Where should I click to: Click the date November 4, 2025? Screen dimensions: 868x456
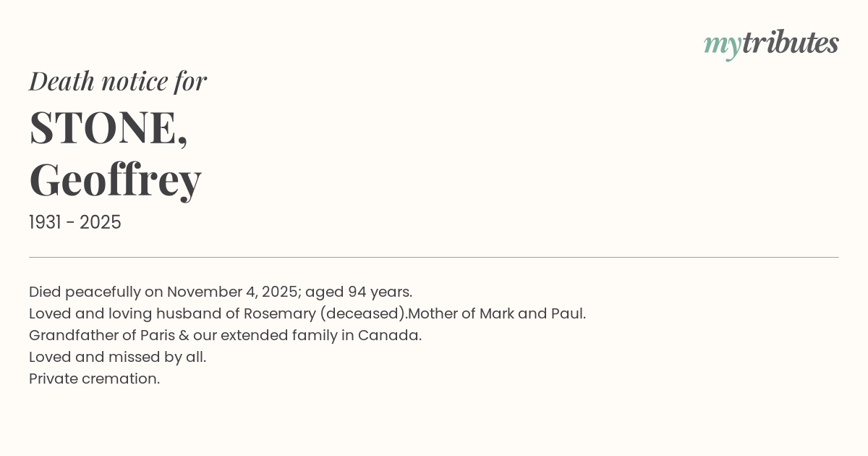pos(231,292)
